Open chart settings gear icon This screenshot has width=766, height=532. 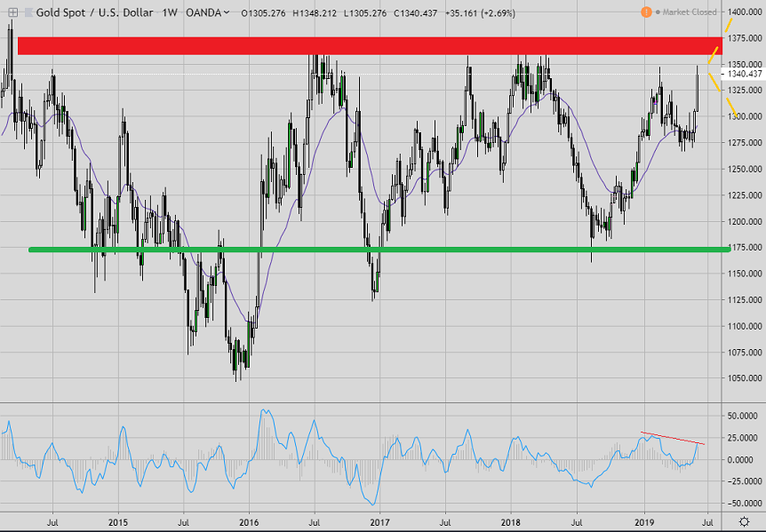744,521
